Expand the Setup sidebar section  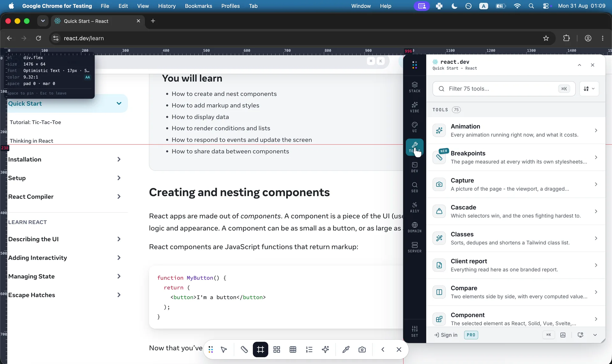point(119,178)
